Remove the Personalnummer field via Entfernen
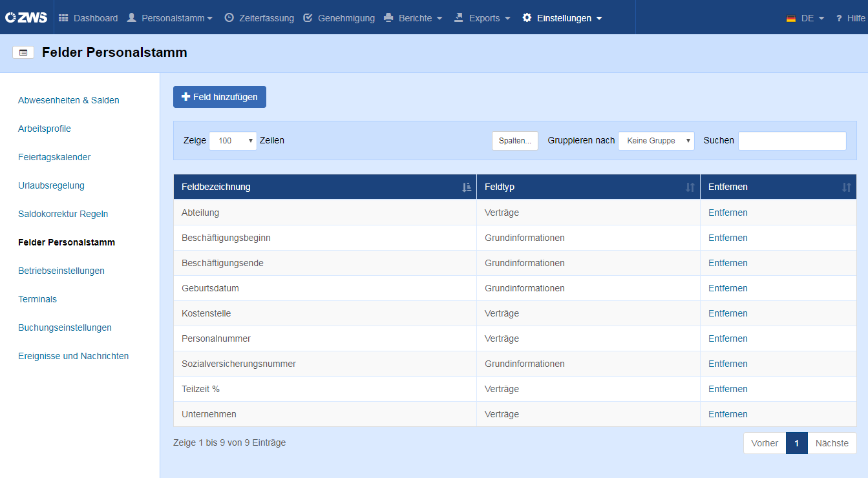 728,338
